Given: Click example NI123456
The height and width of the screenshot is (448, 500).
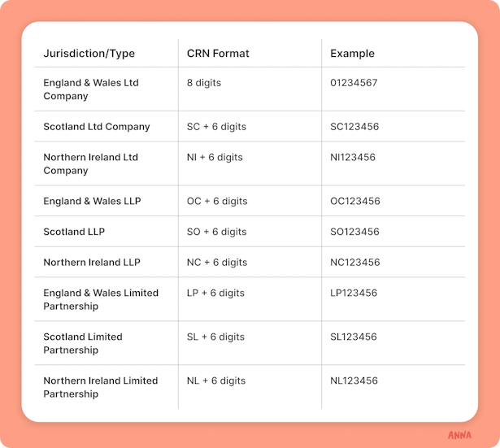Looking at the screenshot, I should pos(353,157).
